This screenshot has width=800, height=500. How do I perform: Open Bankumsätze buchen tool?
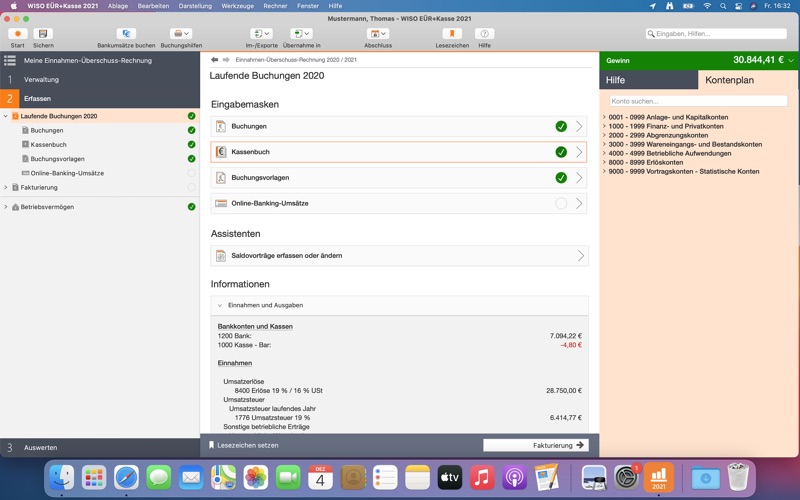pyautogui.click(x=126, y=34)
